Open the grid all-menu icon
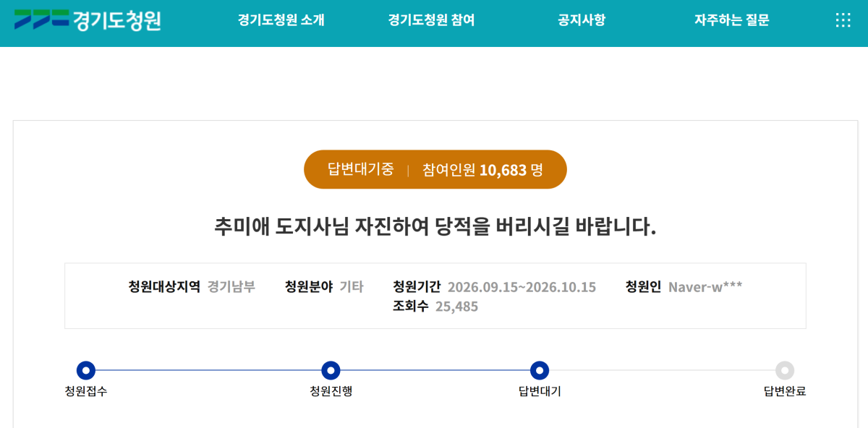Screen dimensions: 868x428 tap(843, 20)
